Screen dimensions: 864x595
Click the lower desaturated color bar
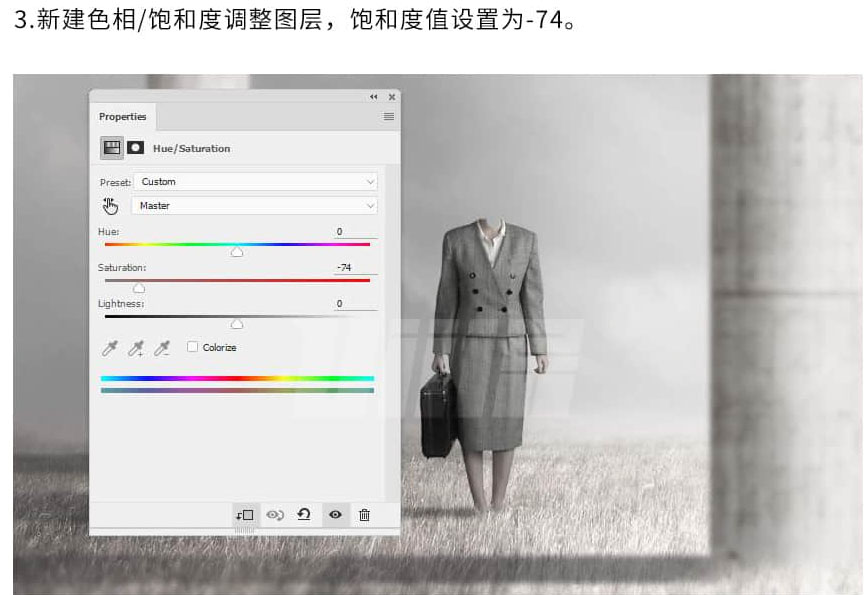point(237,391)
